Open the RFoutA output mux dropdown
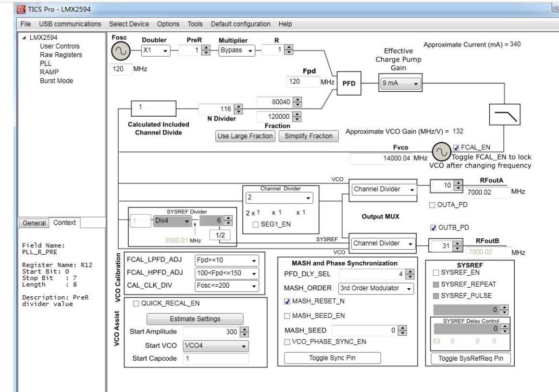The width and height of the screenshot is (559, 392). tap(384, 190)
